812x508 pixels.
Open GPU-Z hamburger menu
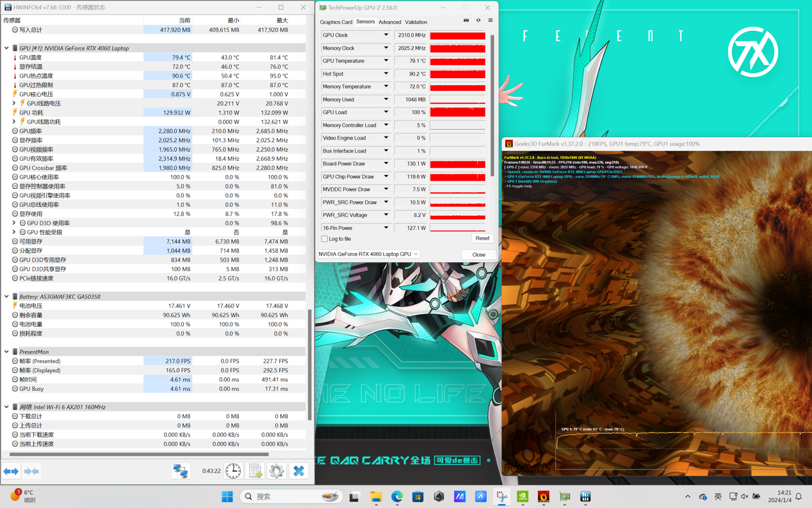[x=491, y=20]
